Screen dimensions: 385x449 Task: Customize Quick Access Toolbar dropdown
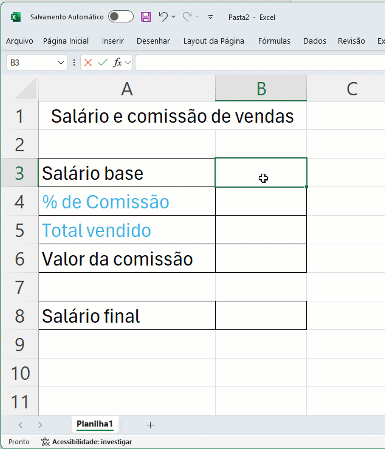(x=210, y=17)
